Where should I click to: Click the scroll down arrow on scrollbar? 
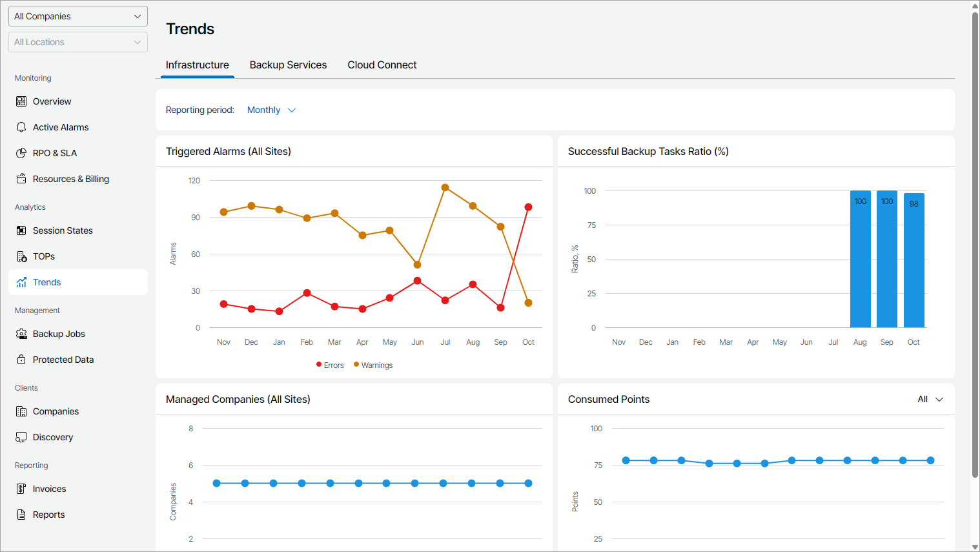click(x=975, y=547)
